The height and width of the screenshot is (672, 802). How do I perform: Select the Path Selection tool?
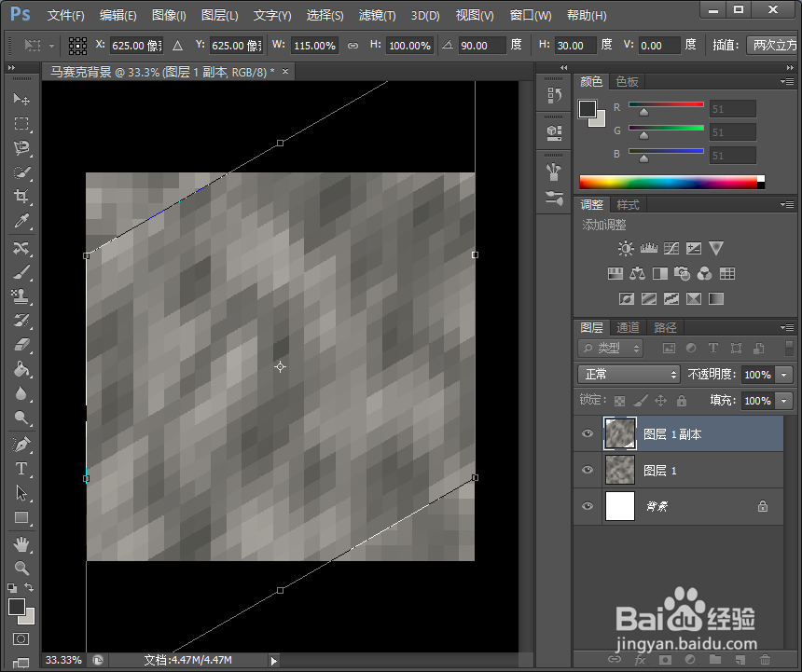point(21,493)
